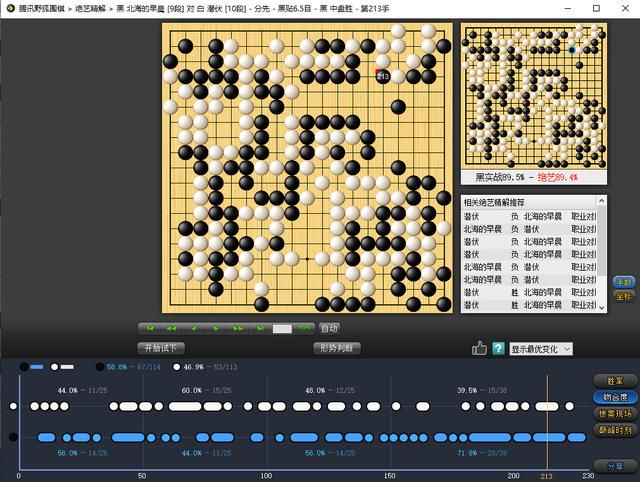
Task: Click black row marker at chart left
Action: coord(13,437)
